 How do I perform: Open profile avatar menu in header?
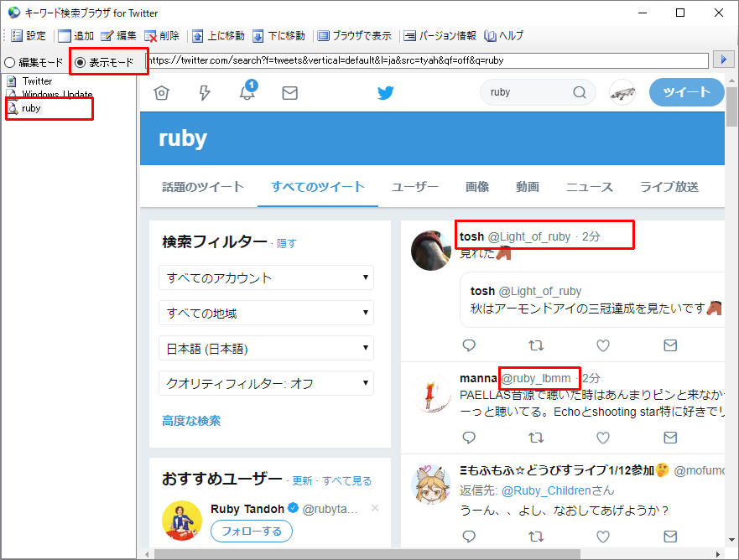click(622, 93)
